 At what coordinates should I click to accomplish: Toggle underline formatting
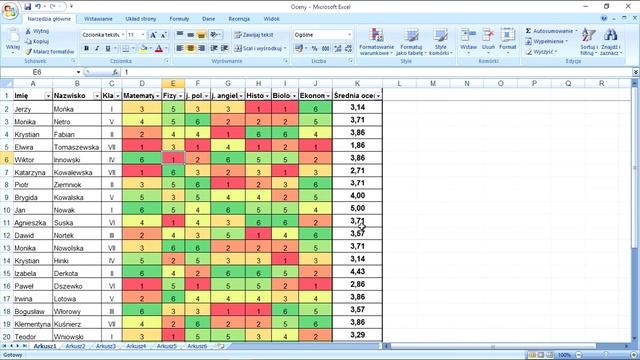(x=108, y=49)
